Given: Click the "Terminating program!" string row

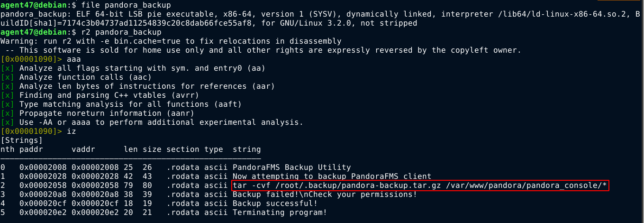Looking at the screenshot, I should coord(280,213).
